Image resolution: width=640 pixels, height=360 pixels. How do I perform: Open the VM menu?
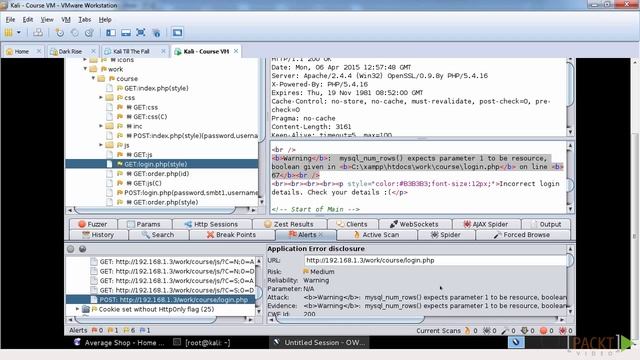[x=66, y=20]
